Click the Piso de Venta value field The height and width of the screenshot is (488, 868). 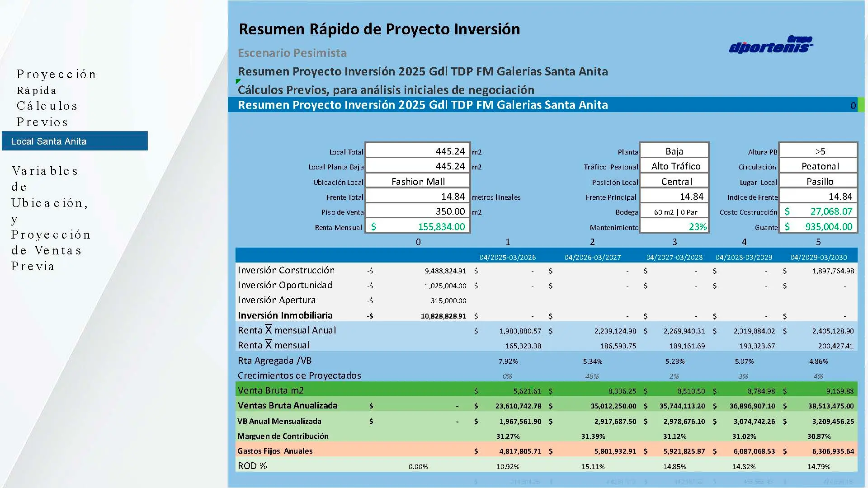(417, 211)
